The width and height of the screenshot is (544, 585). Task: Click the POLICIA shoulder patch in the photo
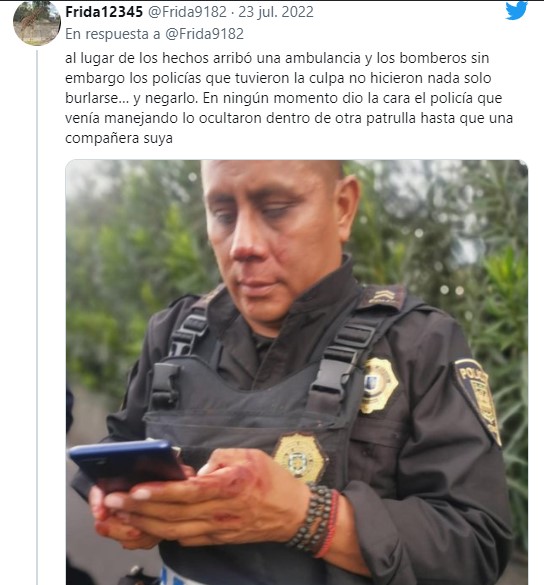478,401
